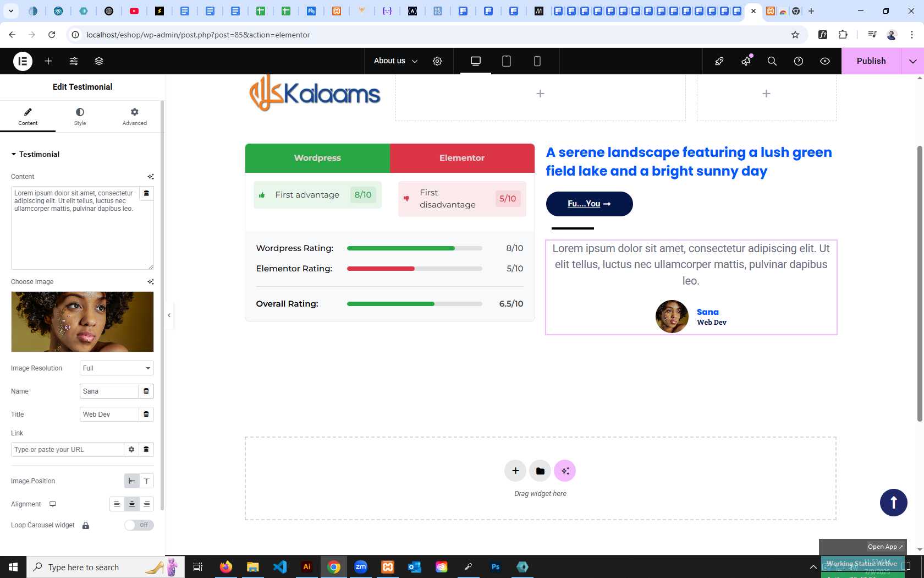Open the Finder search icon
This screenshot has width=924, height=578.
point(772,61)
